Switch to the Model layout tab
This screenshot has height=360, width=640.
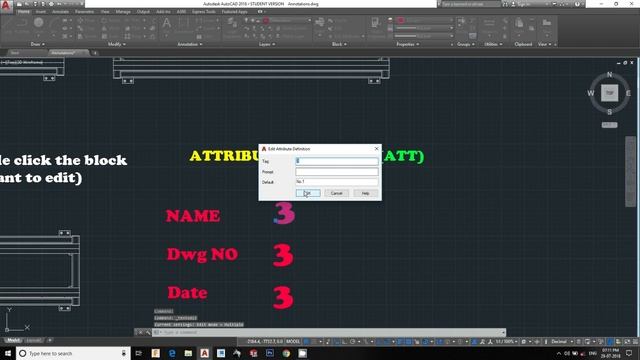click(x=13, y=340)
